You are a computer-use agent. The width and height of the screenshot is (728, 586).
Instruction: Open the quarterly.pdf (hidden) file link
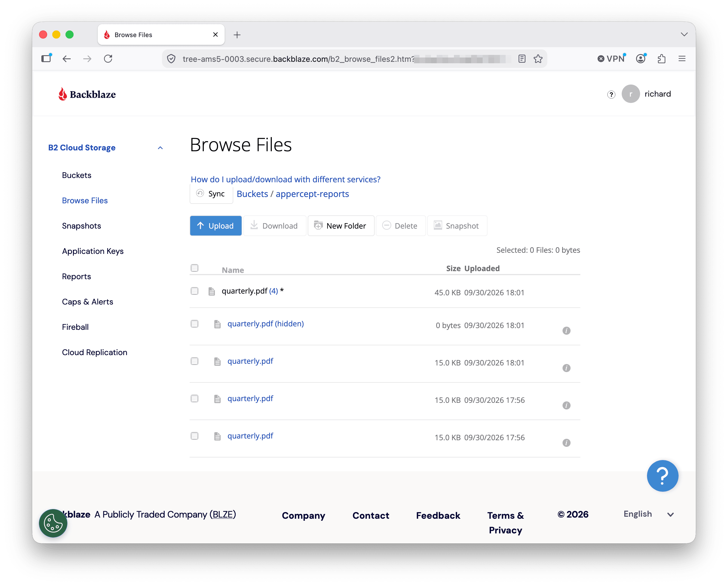[266, 324]
